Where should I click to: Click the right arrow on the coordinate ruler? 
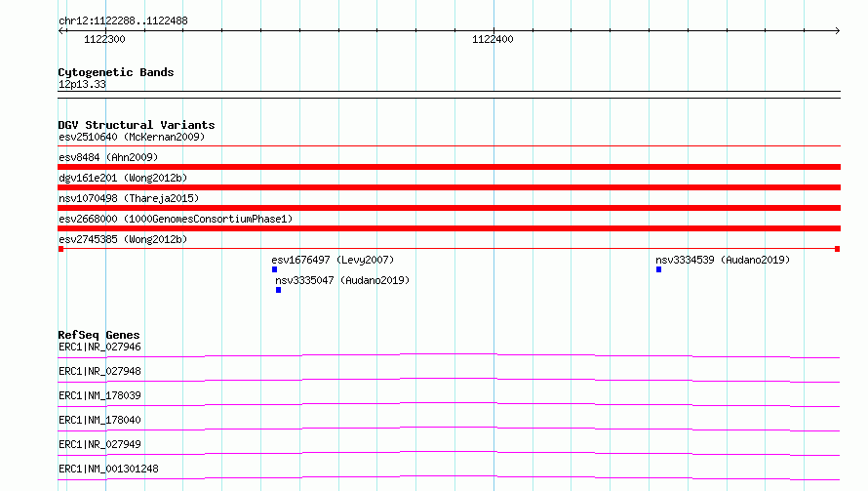837,31
